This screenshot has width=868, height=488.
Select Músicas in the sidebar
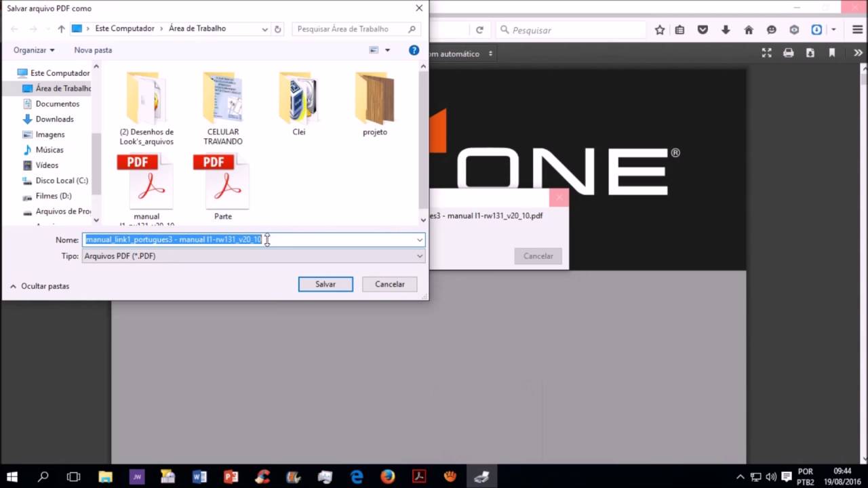(43, 150)
